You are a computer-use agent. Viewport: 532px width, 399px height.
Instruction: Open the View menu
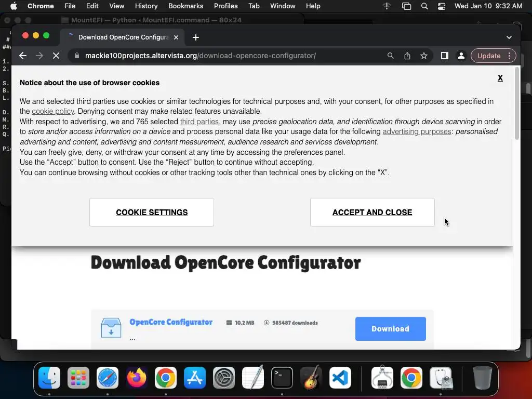coord(117,6)
